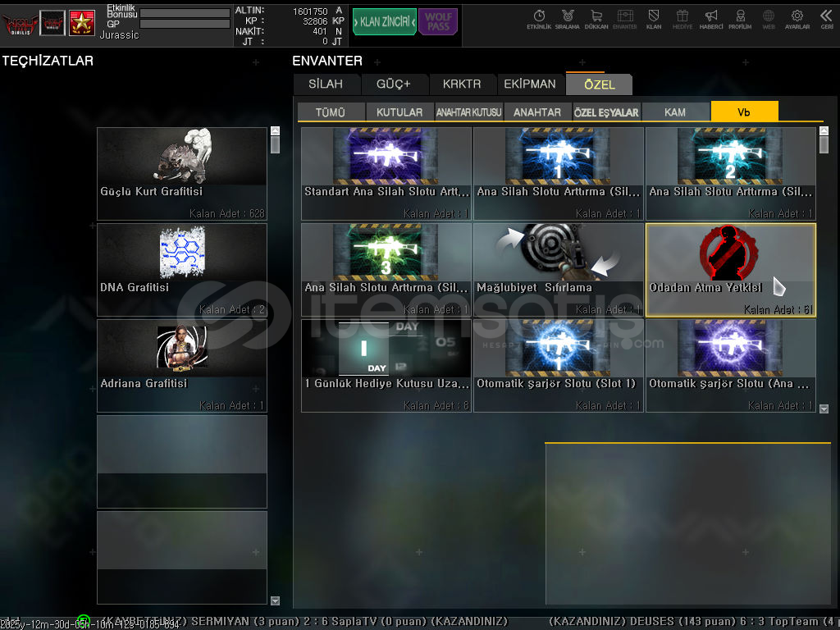Click the ENVANTER heading

pyautogui.click(x=327, y=61)
